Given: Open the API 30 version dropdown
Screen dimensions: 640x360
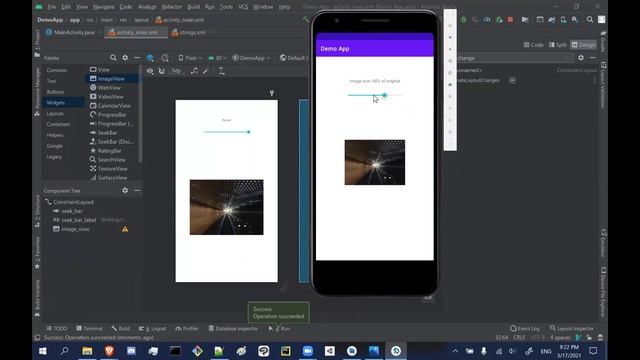Looking at the screenshot, I should tap(217, 58).
